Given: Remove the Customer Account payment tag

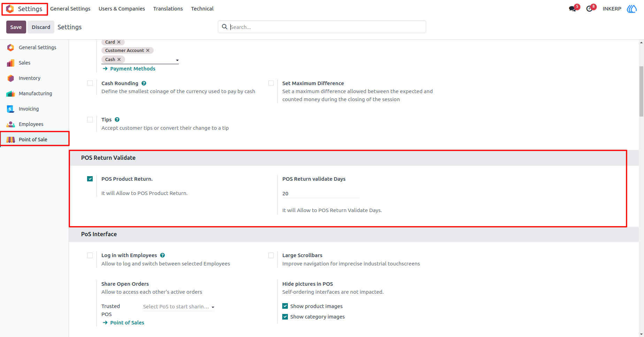Looking at the screenshot, I should 148,51.
